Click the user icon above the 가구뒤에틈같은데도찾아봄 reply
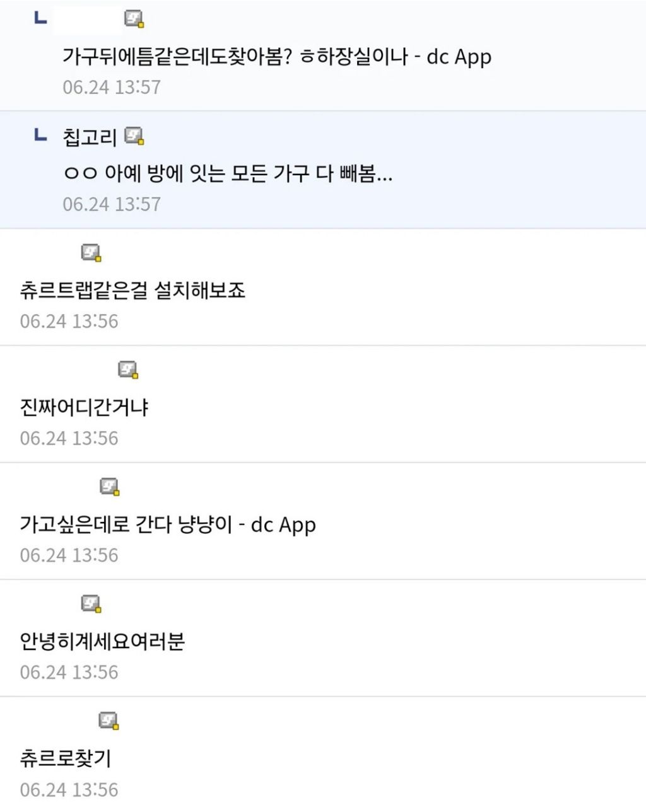 (134, 20)
